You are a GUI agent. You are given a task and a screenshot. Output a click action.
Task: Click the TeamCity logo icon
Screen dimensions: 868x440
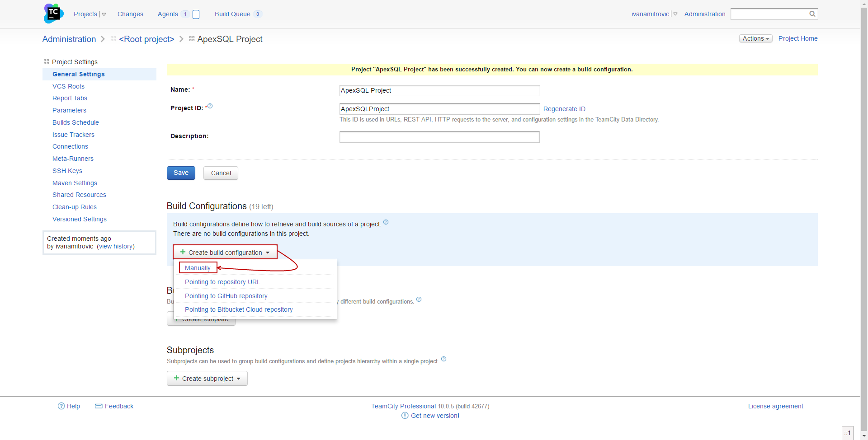coord(53,14)
